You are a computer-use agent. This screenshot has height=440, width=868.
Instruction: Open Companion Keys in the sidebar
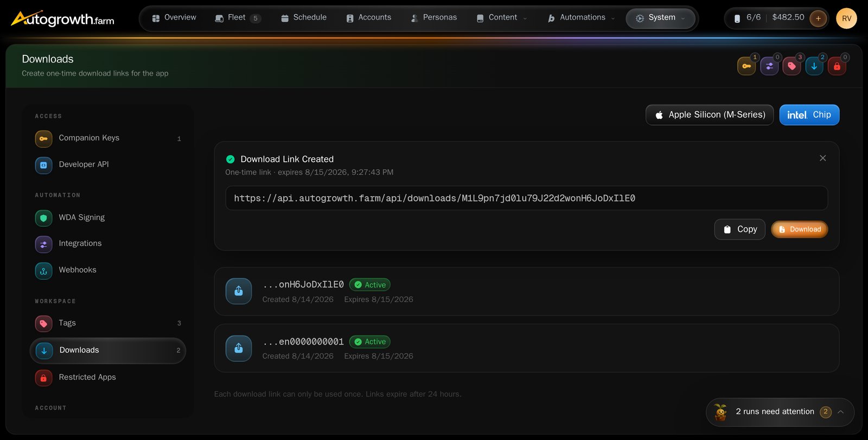pyautogui.click(x=108, y=138)
